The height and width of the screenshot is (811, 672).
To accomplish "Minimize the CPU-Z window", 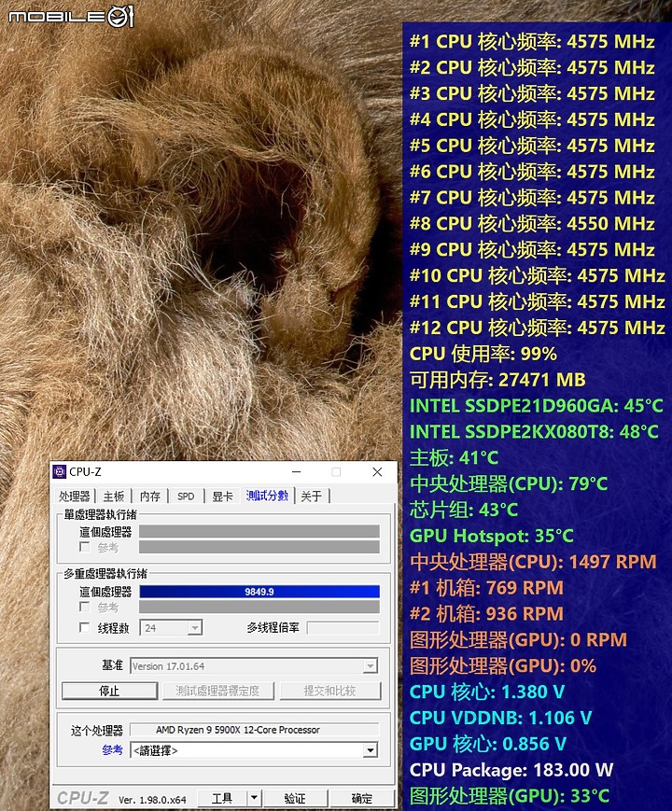I will click(297, 471).
